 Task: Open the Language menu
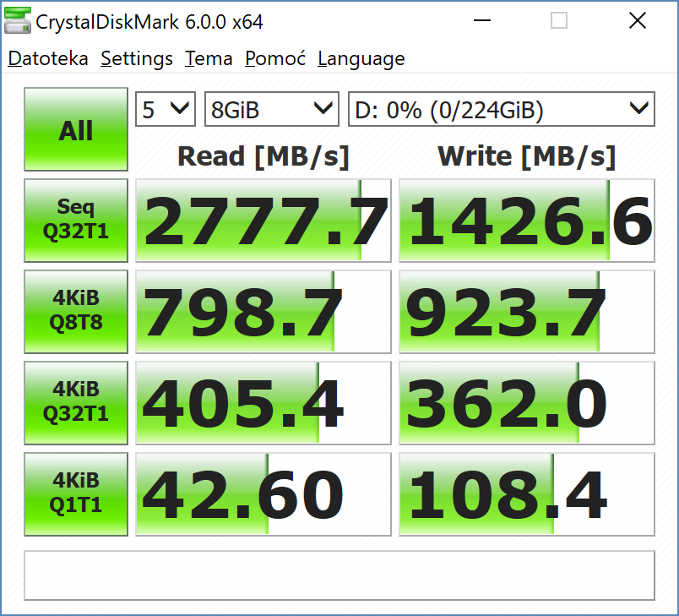361,59
